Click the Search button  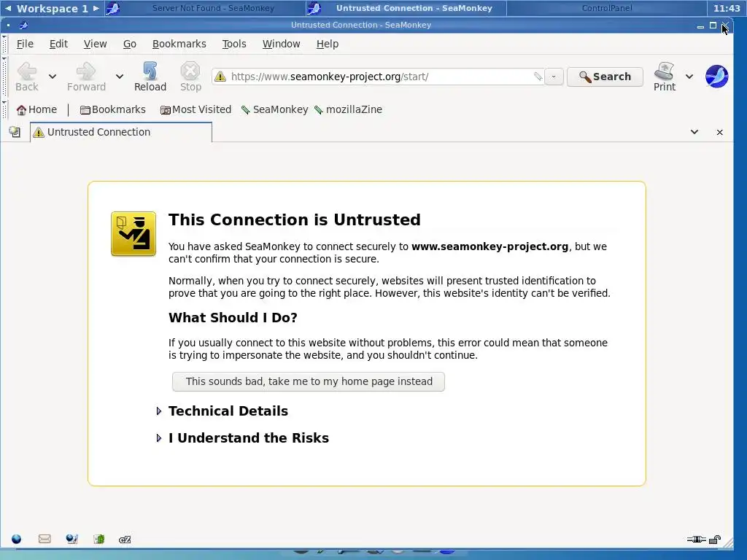[x=605, y=77]
